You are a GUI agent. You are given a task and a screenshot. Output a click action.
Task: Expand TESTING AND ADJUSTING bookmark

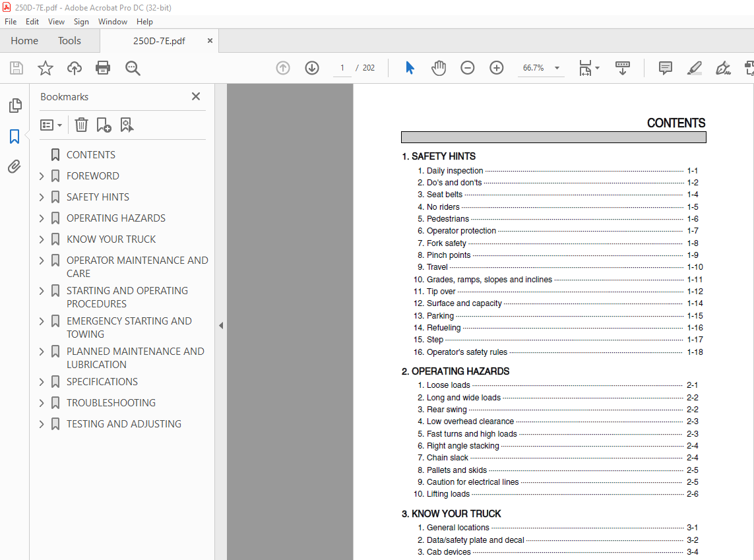click(x=42, y=424)
